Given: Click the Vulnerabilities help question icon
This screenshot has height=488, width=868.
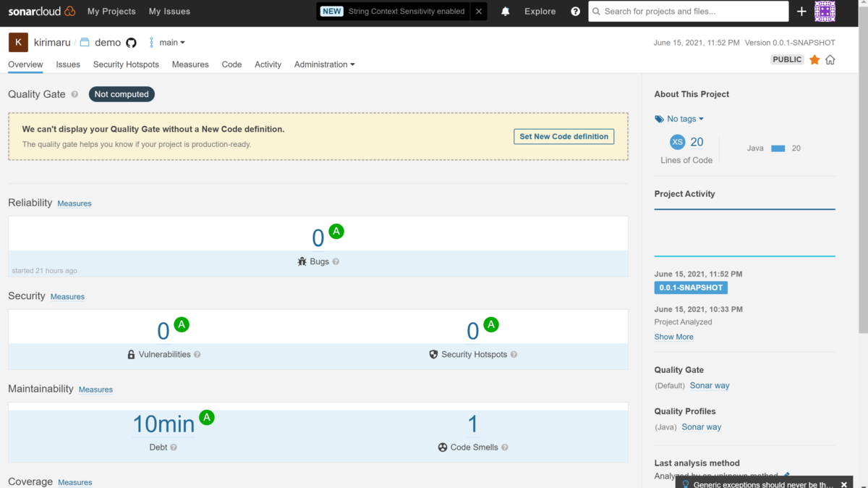Looking at the screenshot, I should coord(197,355).
